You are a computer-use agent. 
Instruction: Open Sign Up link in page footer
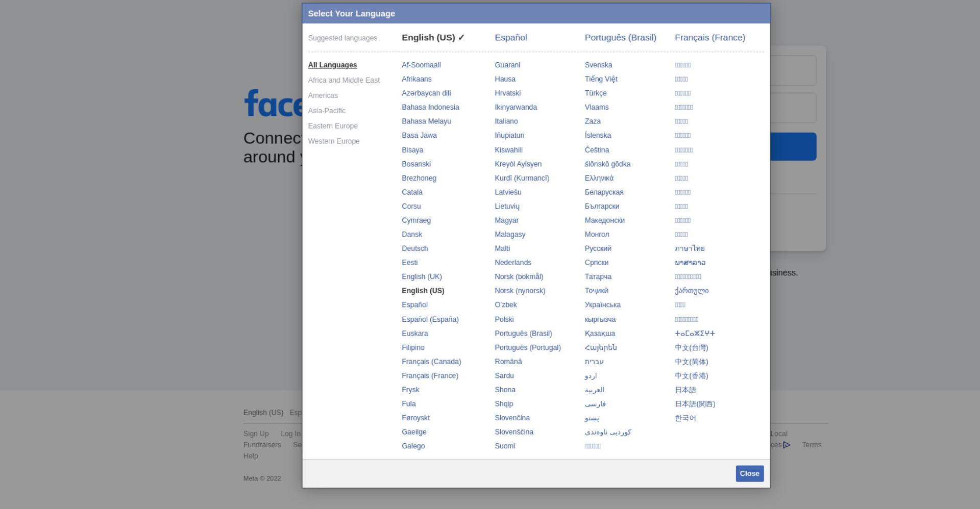[256, 434]
